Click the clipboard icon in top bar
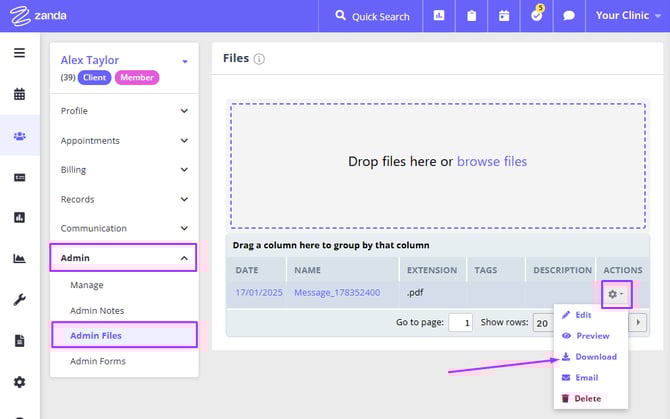Screen dimensions: 670x419 click(x=471, y=16)
